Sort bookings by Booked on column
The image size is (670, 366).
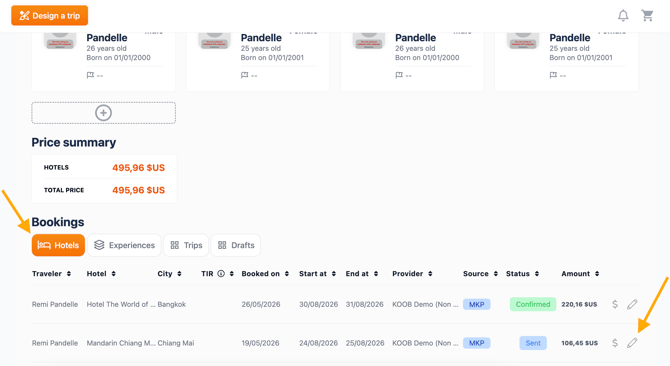click(x=265, y=274)
